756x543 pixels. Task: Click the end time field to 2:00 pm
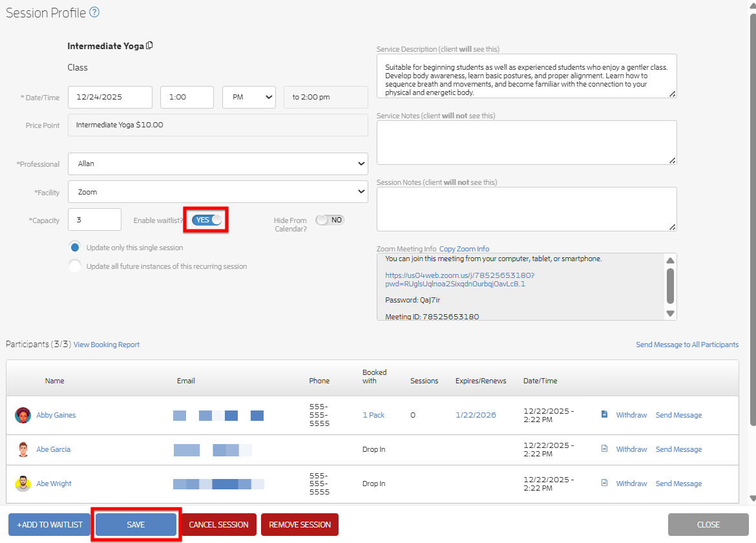[326, 97]
